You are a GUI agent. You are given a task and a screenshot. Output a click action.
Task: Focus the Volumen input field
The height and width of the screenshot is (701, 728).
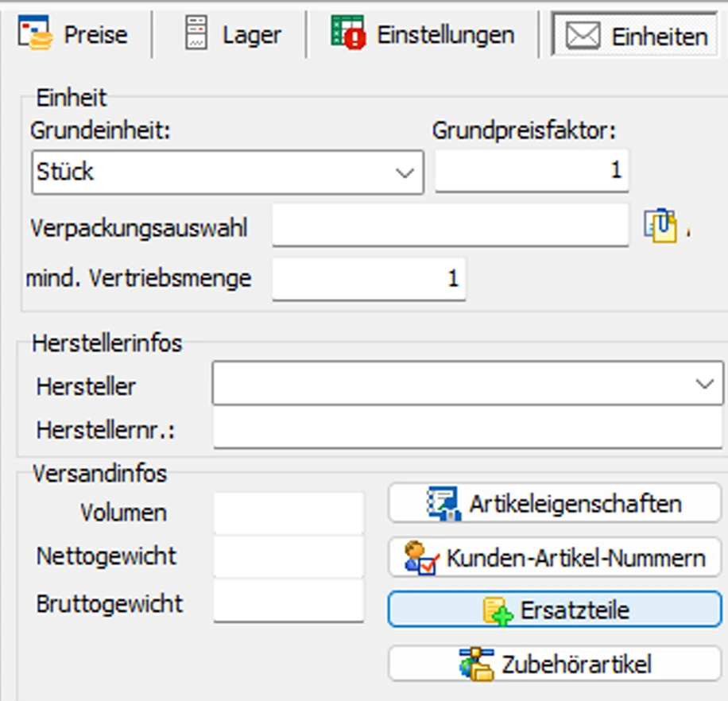(x=288, y=513)
